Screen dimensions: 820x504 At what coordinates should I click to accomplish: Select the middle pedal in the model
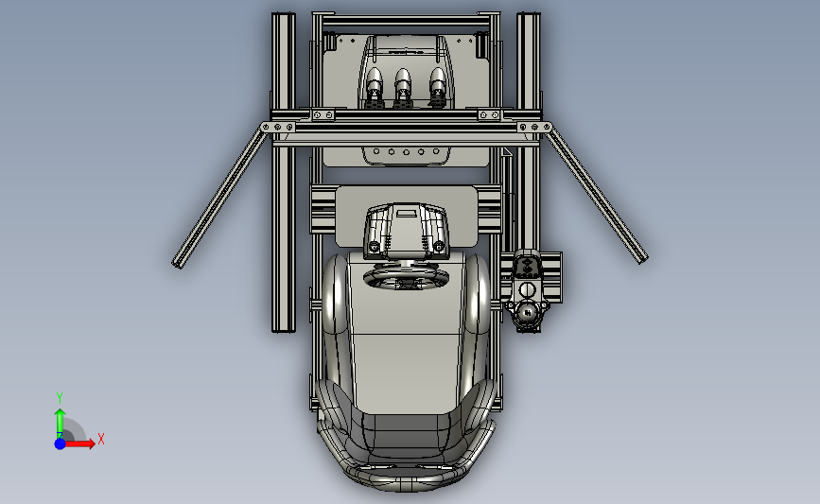point(402,86)
